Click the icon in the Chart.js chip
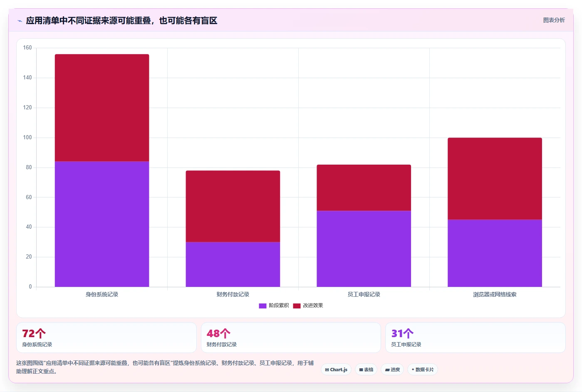The height and width of the screenshot is (392, 582). click(x=327, y=370)
